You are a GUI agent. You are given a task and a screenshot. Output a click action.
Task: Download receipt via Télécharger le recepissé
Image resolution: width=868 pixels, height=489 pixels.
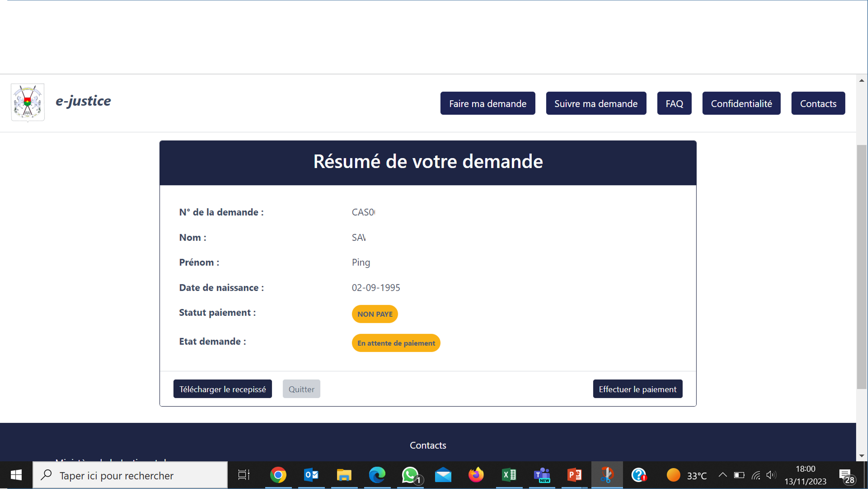(222, 389)
